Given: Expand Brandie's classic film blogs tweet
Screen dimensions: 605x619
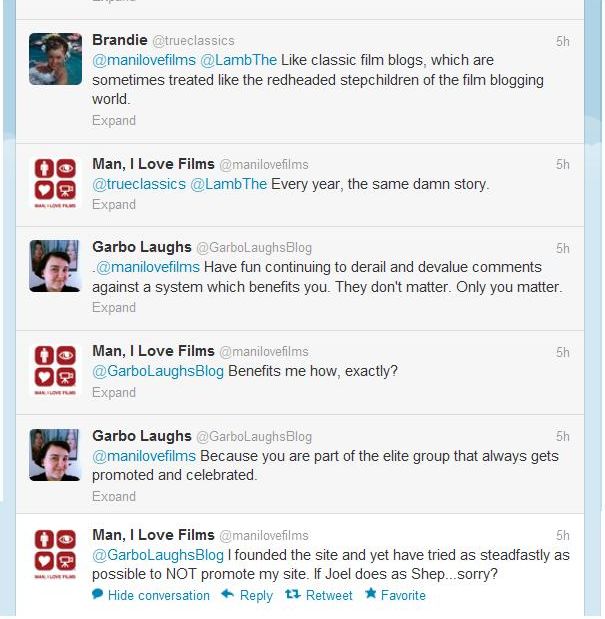Looking at the screenshot, I should pos(114,120).
